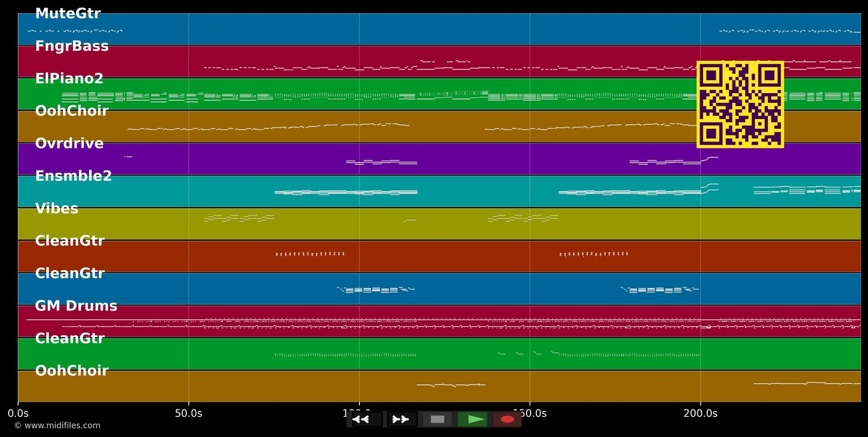This screenshot has width=868, height=437.
Task: Select the CleanGtr label directly below Vibes
Action: 70,241
